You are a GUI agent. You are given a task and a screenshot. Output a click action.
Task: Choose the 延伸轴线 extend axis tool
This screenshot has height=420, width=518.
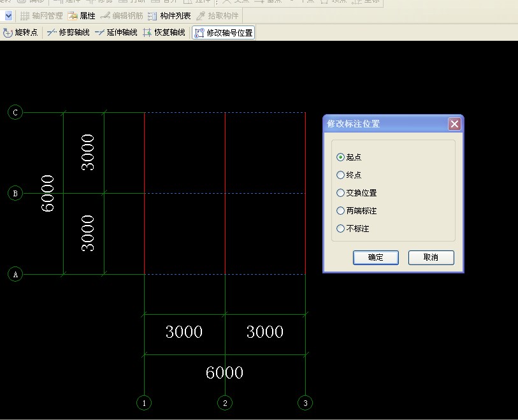point(116,33)
